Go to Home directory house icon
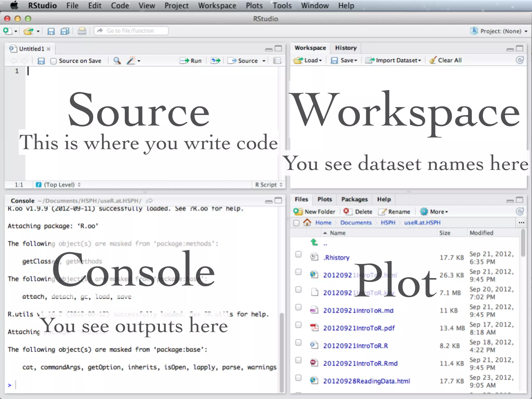 (x=307, y=222)
